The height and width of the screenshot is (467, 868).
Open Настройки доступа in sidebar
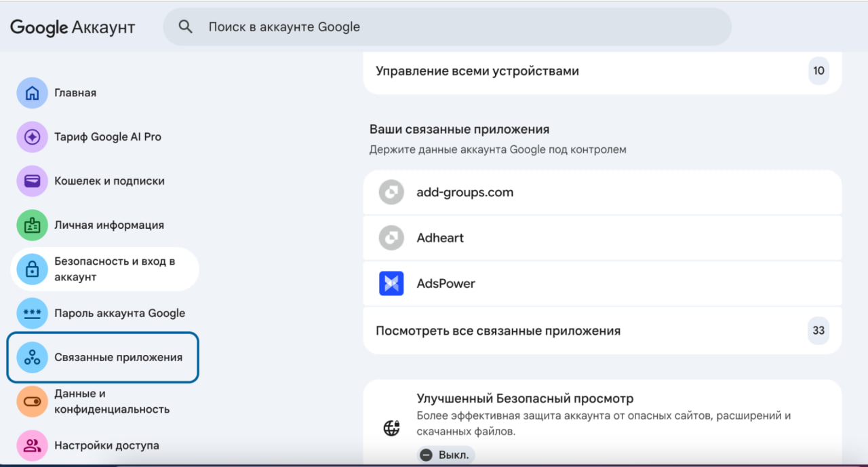[x=106, y=446]
